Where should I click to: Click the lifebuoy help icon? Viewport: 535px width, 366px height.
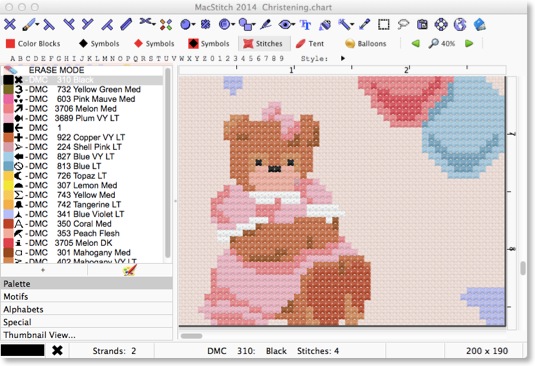tap(441, 25)
